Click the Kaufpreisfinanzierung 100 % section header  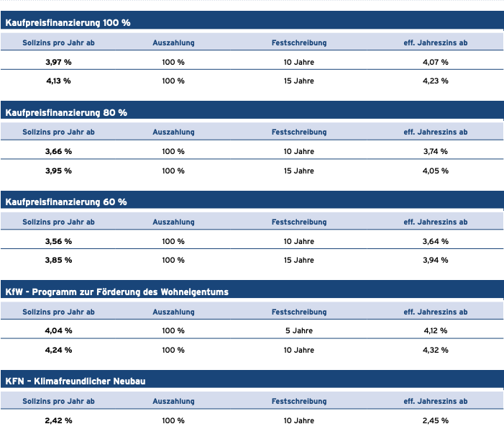coord(68,23)
